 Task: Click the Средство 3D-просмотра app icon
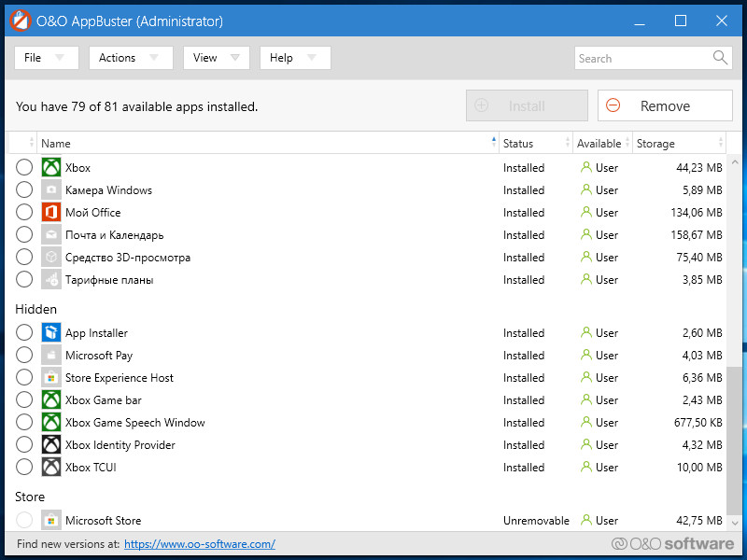(x=51, y=258)
